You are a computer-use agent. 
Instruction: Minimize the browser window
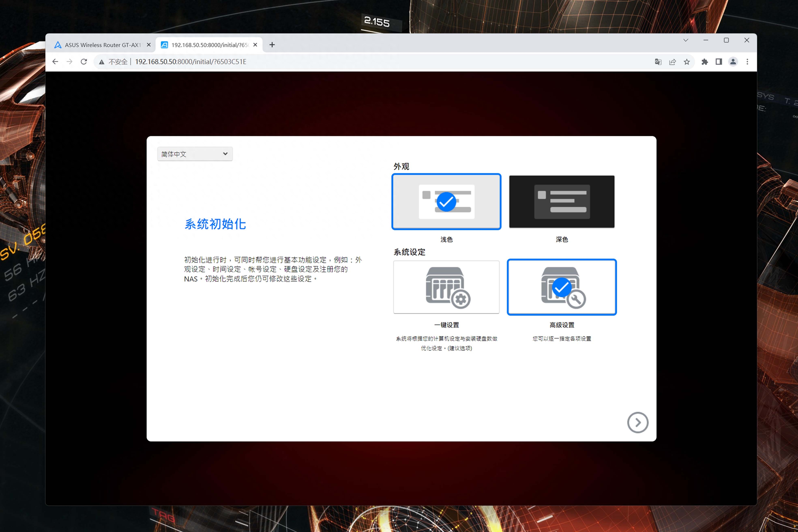click(706, 40)
